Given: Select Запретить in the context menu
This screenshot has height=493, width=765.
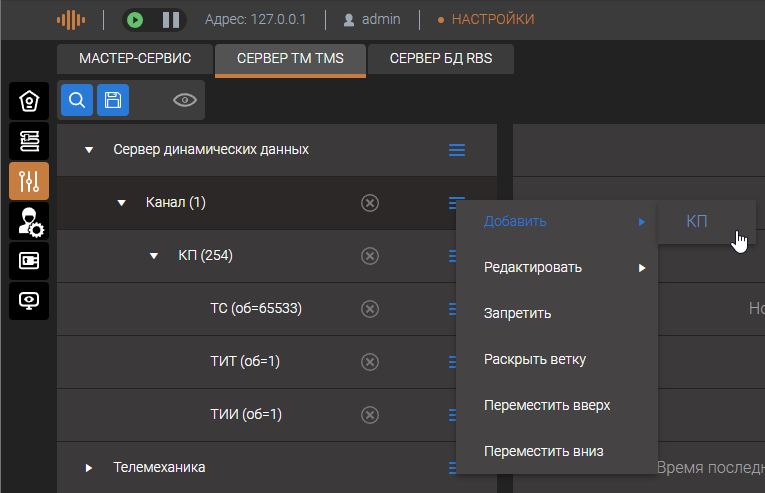Looking at the screenshot, I should coord(517,313).
